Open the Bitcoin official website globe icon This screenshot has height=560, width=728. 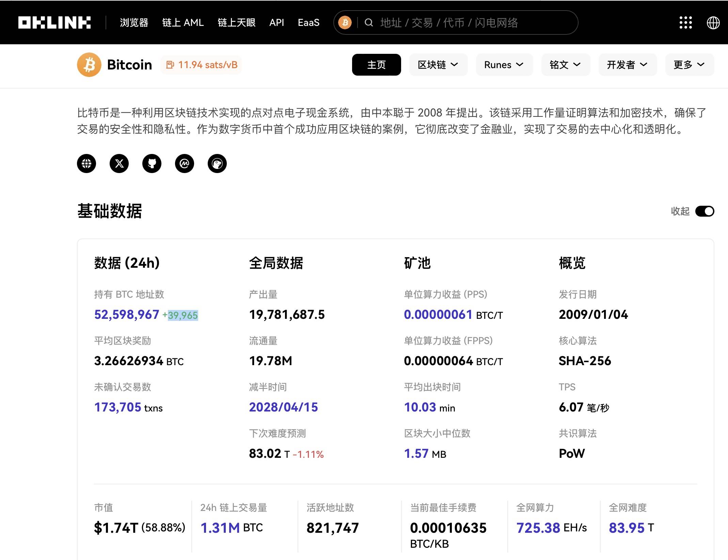point(86,164)
